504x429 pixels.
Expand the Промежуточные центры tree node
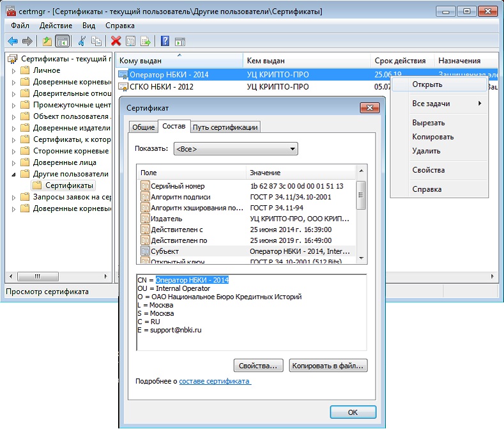(13, 105)
